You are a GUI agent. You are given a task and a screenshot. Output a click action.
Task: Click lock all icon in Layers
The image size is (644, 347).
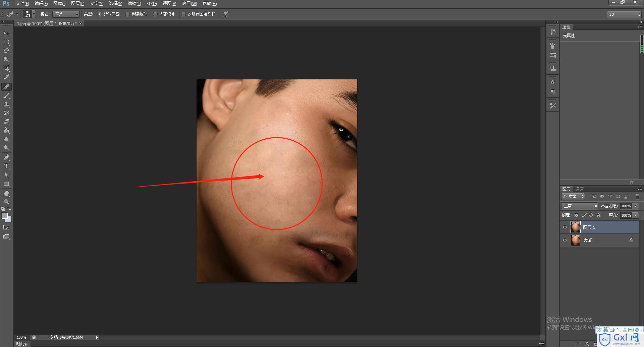599,215
